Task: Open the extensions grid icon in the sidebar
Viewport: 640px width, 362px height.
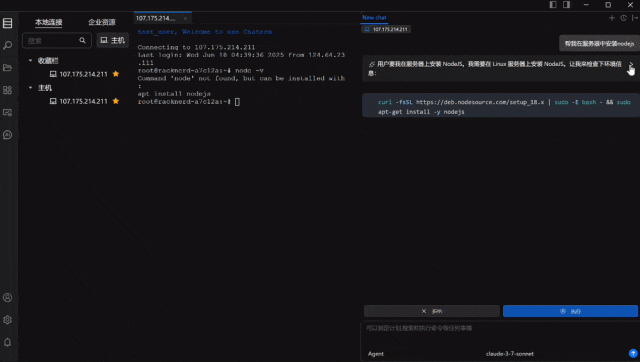Action: pos(7,90)
